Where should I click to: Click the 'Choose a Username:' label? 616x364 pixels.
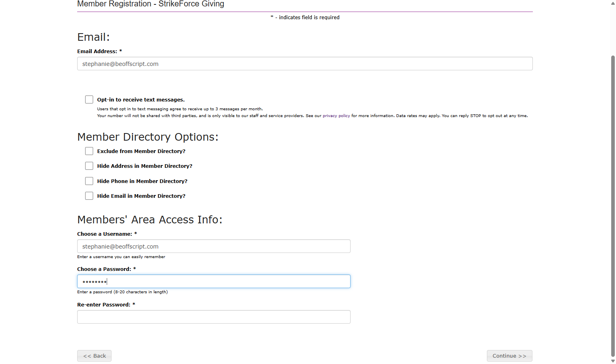[x=107, y=234]
